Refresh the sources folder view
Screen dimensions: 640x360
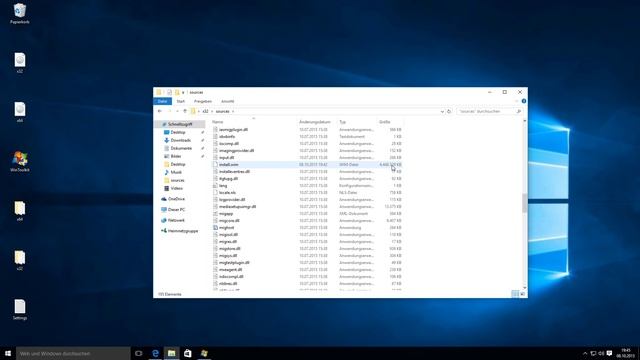coord(449,111)
